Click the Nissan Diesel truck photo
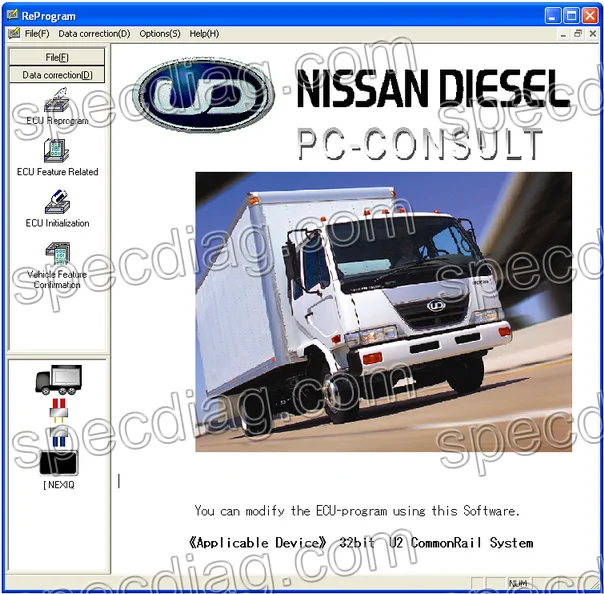The width and height of the screenshot is (604, 594). [383, 312]
